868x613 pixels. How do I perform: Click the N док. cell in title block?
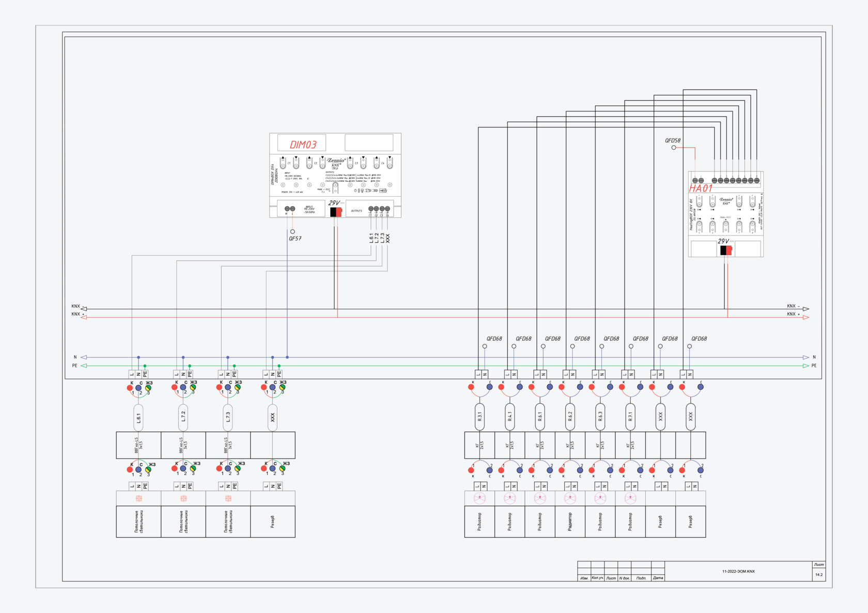(624, 578)
